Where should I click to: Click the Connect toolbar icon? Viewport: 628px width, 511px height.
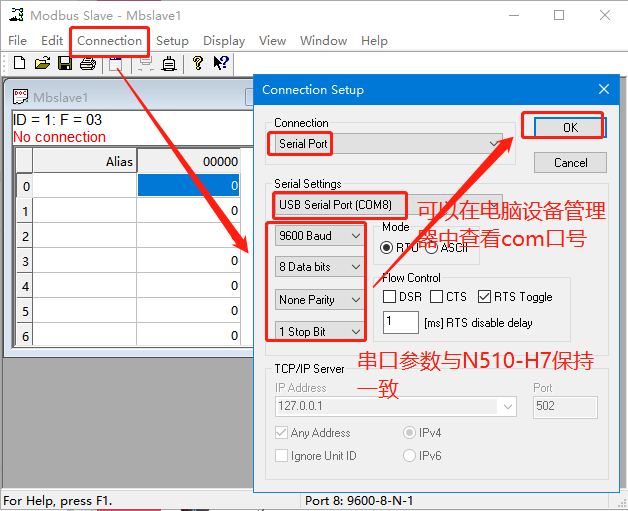(x=116, y=64)
